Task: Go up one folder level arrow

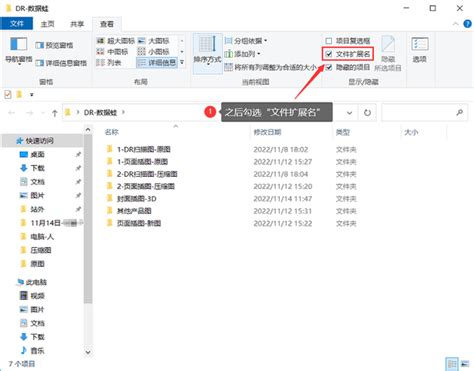Action: [55, 113]
